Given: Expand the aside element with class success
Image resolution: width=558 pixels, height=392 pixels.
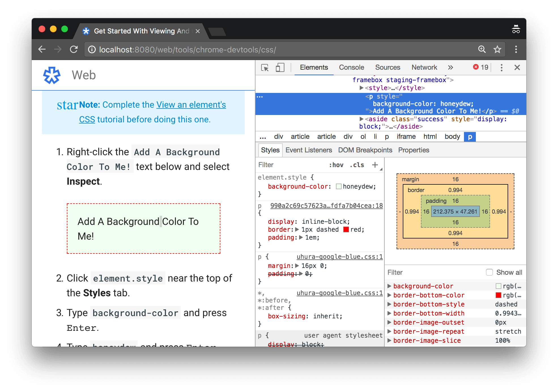Looking at the screenshot, I should [362, 119].
